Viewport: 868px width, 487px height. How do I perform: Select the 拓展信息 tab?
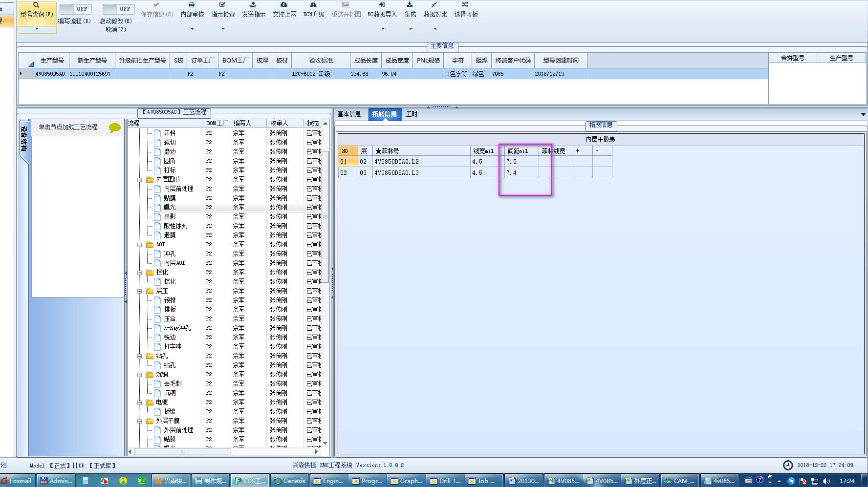[384, 114]
